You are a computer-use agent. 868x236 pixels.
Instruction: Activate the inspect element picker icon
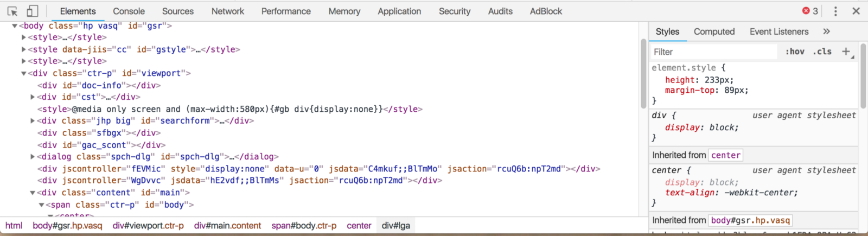(12, 11)
